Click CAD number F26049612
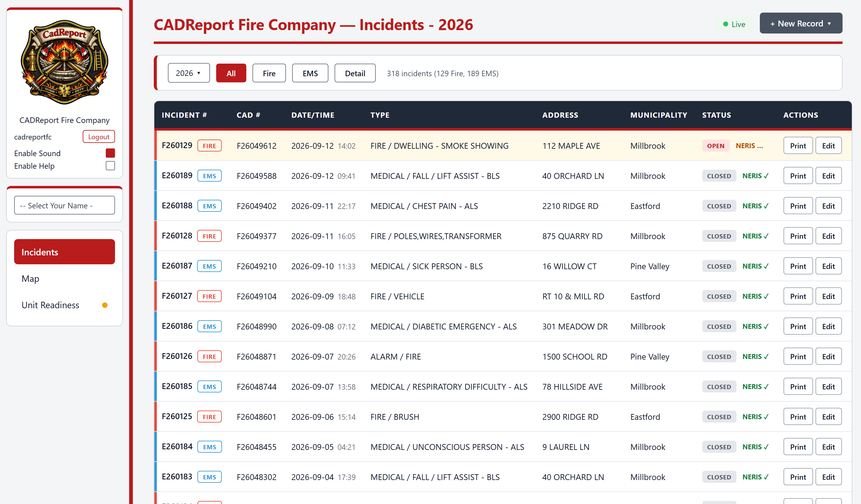861x504 pixels. point(256,146)
